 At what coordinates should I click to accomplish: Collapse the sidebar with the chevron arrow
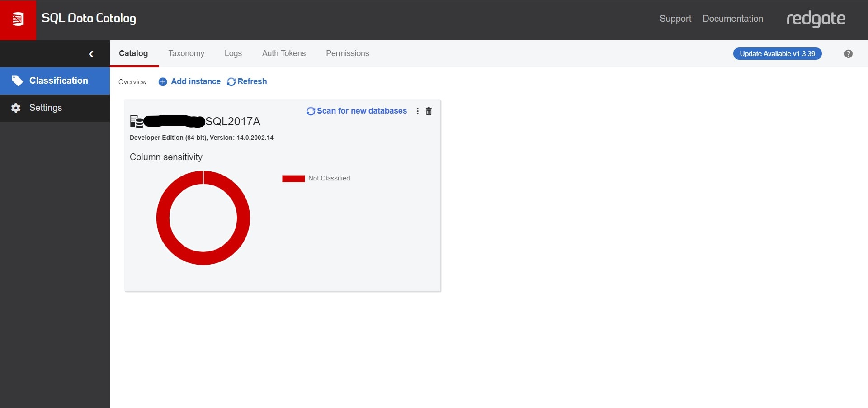point(91,54)
